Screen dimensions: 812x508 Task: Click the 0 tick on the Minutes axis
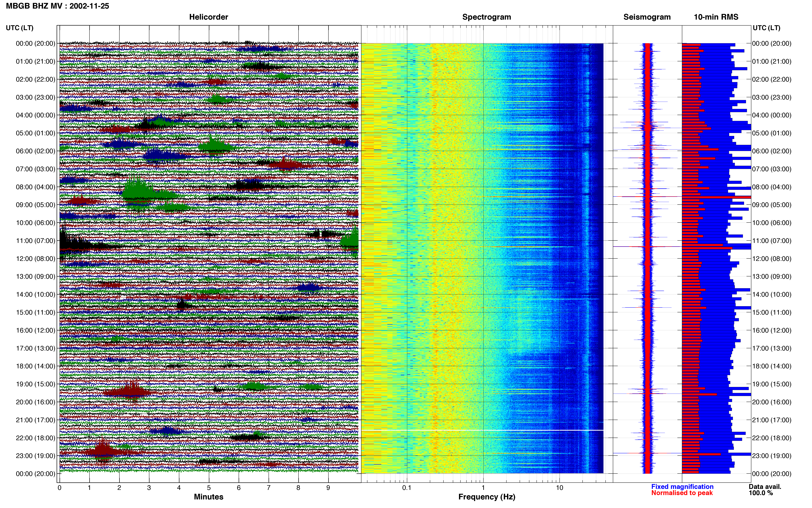click(x=59, y=487)
